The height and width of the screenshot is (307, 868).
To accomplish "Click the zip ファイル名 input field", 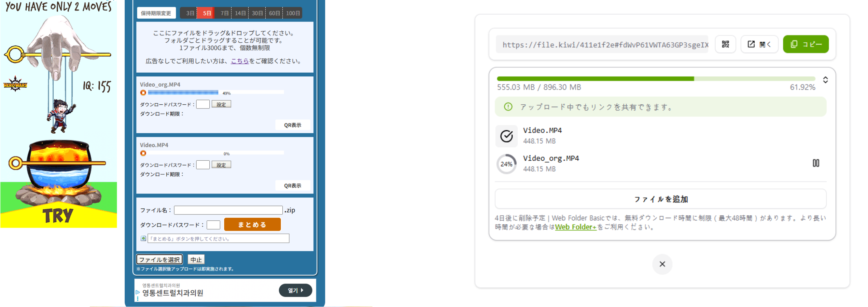I will coord(228,210).
